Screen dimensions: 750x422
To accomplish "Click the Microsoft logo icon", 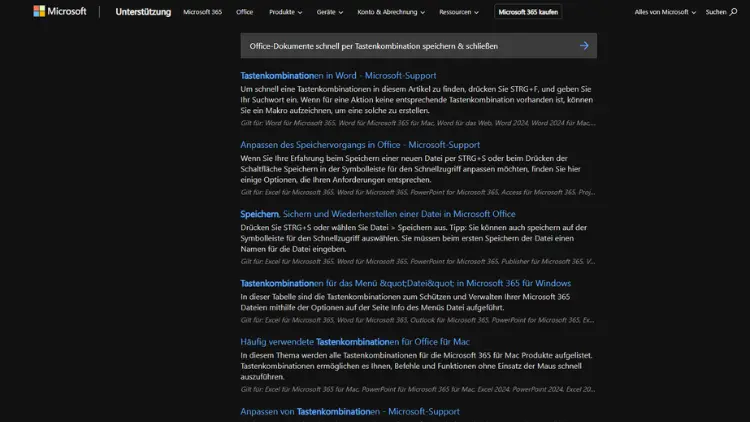I will click(39, 11).
